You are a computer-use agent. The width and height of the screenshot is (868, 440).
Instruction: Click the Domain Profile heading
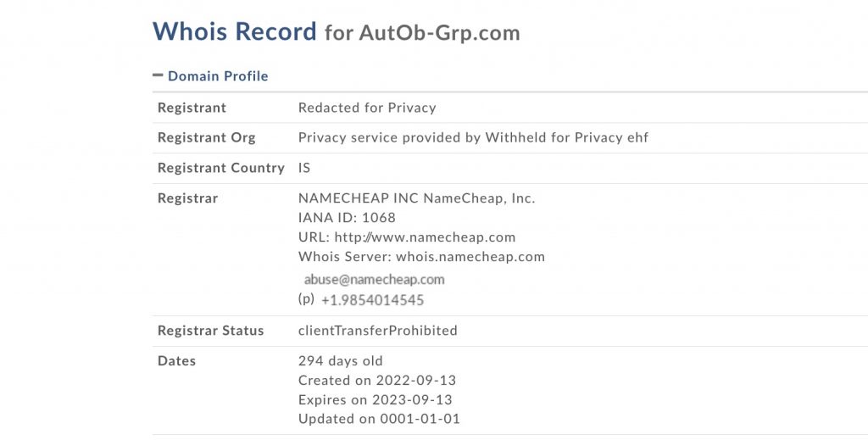click(218, 76)
